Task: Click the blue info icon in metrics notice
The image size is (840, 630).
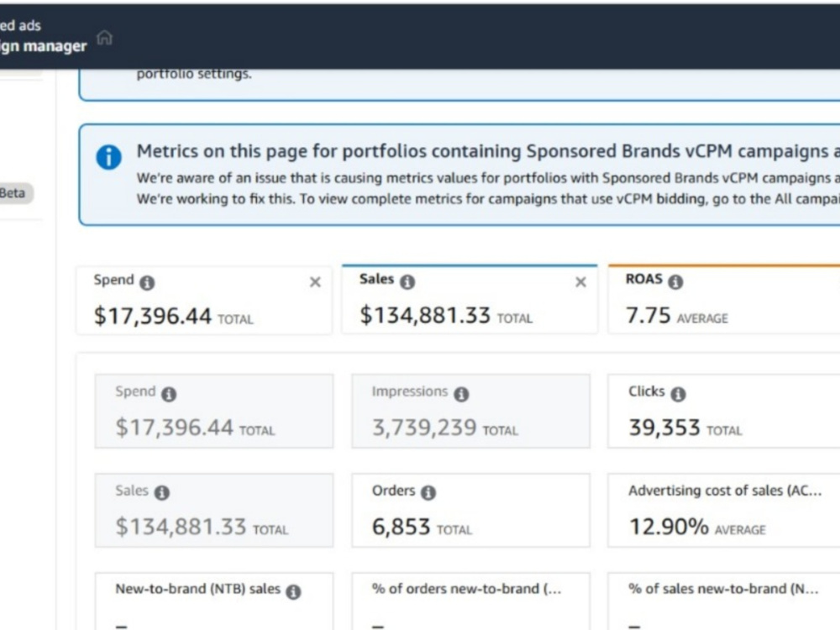Action: [108, 158]
